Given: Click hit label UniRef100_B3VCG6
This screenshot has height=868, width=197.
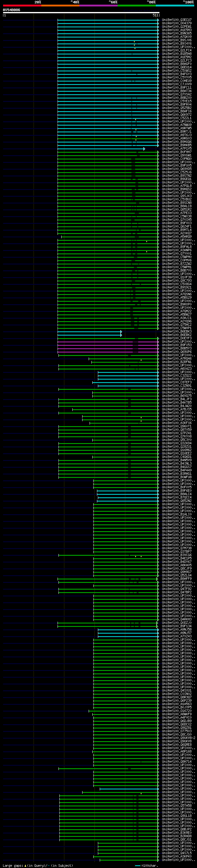Looking at the screenshot, I should click(x=176, y=555).
